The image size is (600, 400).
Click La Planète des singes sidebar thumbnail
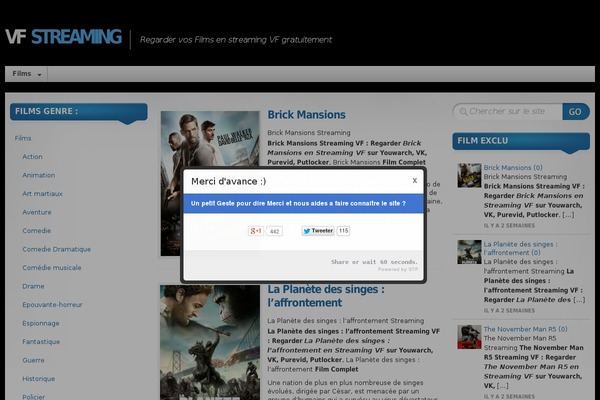click(469, 252)
